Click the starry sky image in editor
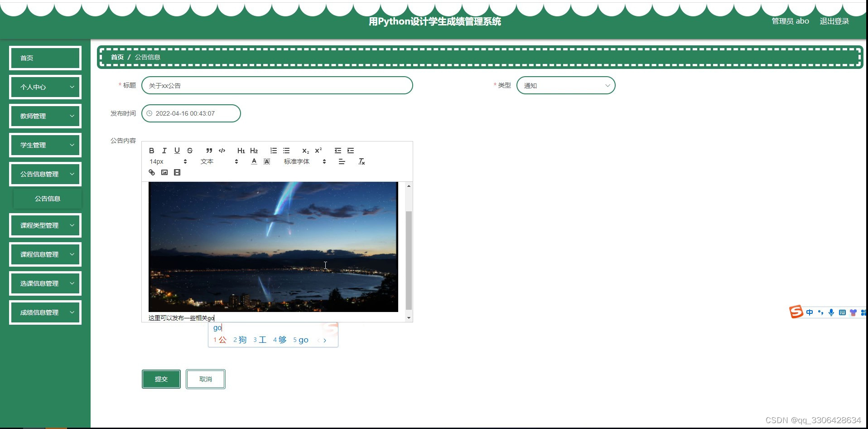Screen dimensions: 868x429 tap(273, 247)
